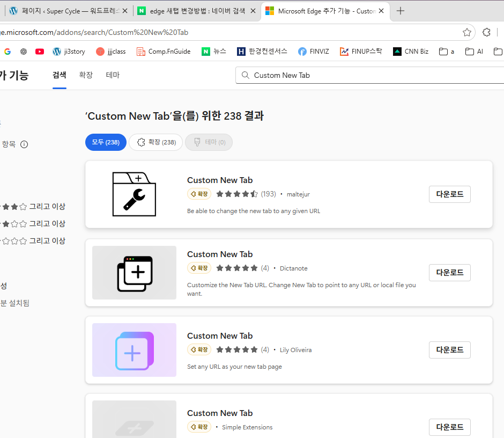Add this page to favorites star

coord(466,32)
